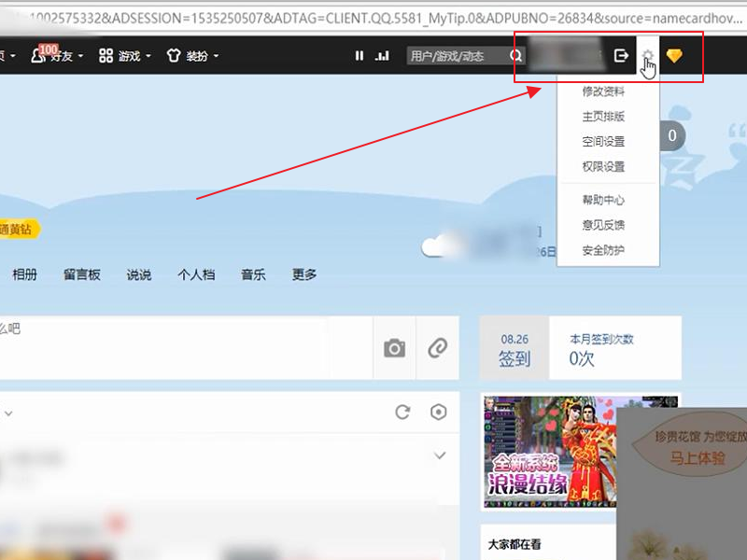Click the search magnifier icon

[x=515, y=55]
